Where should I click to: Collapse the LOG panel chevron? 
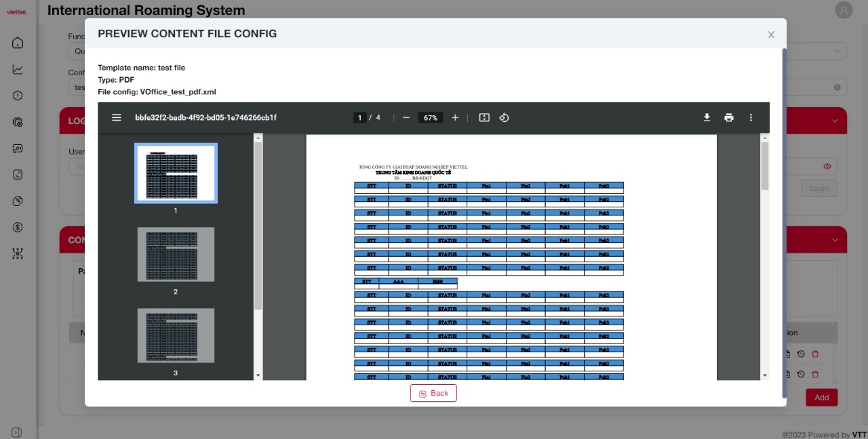tap(835, 121)
